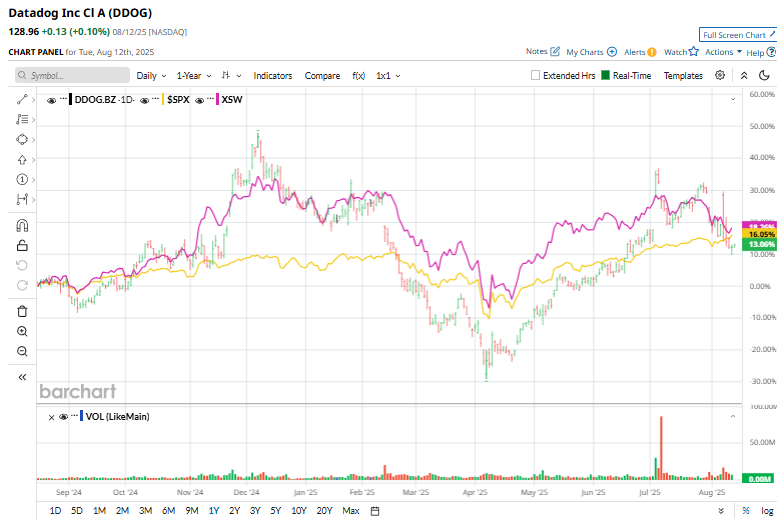
Task: Click the VOL blue color swatch
Action: 81,416
